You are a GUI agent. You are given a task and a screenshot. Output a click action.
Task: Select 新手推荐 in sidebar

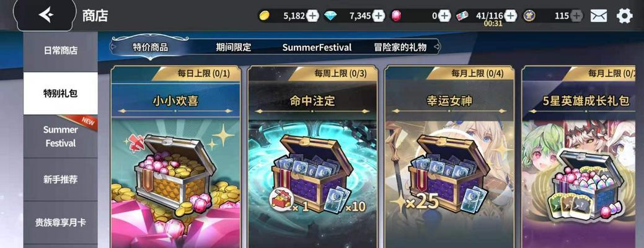(x=60, y=179)
